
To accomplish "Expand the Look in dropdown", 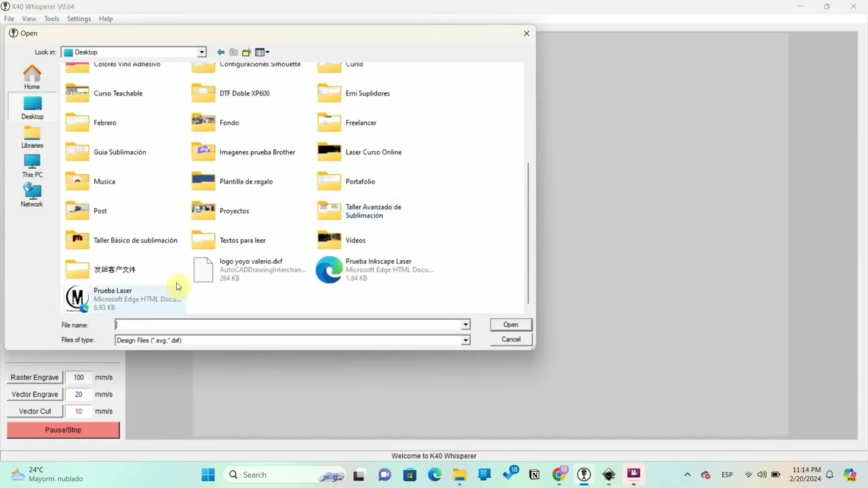I will [201, 52].
